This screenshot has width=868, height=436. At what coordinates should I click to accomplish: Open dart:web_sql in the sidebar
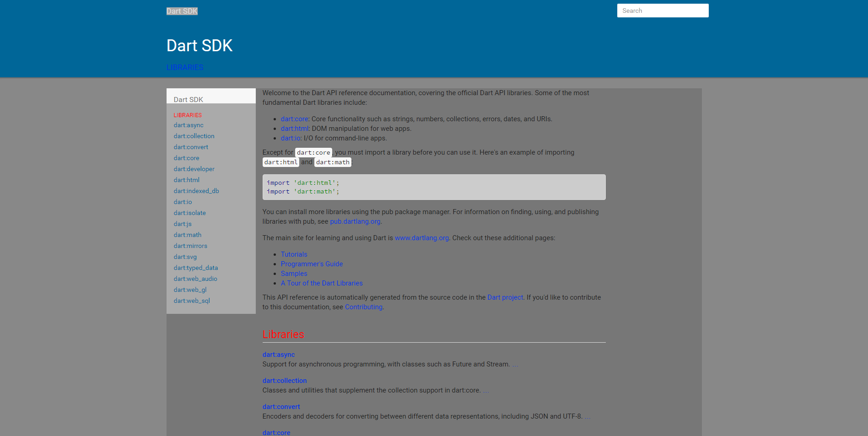192,301
